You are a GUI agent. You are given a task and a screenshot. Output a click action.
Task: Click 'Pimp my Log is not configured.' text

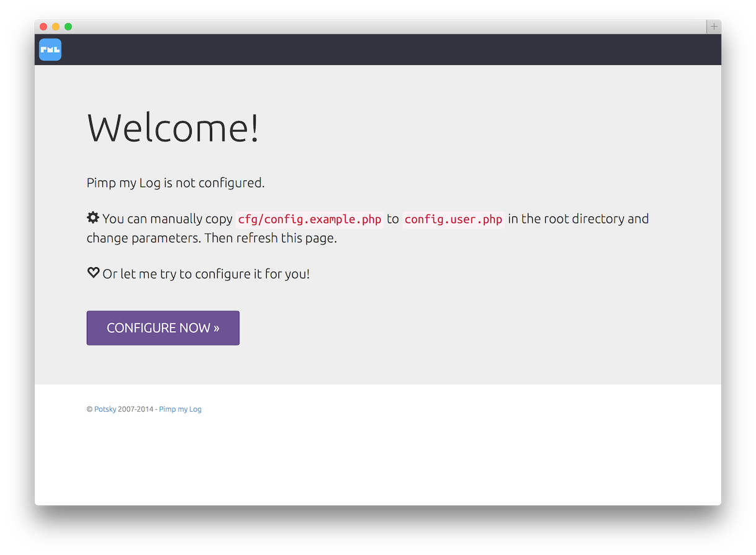click(x=176, y=184)
